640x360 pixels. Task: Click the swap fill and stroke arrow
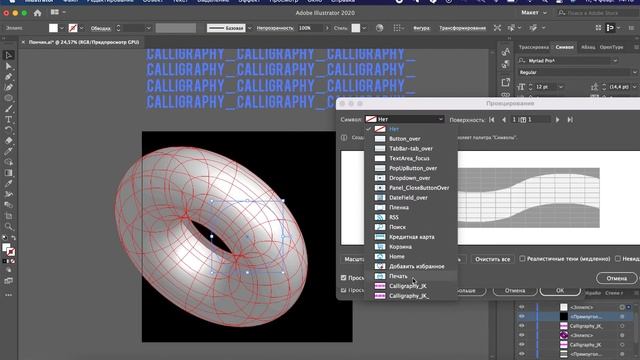point(13,238)
